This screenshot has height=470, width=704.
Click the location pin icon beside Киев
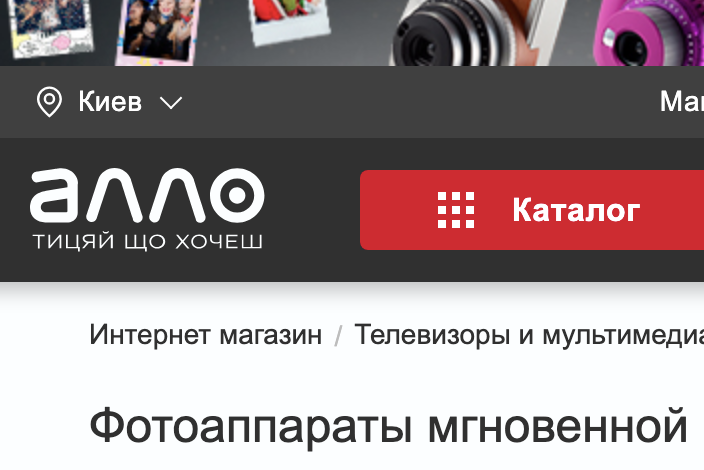pos(49,102)
